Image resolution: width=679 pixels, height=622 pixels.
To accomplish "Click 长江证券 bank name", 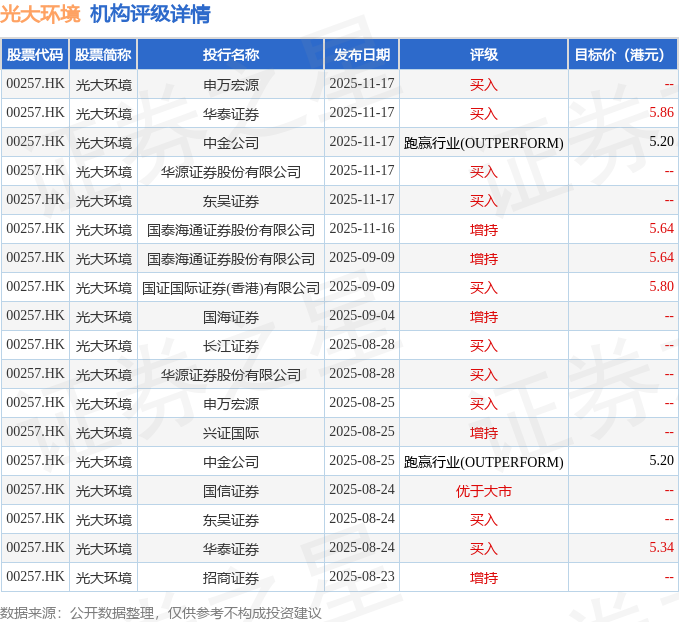I will pyautogui.click(x=231, y=346).
